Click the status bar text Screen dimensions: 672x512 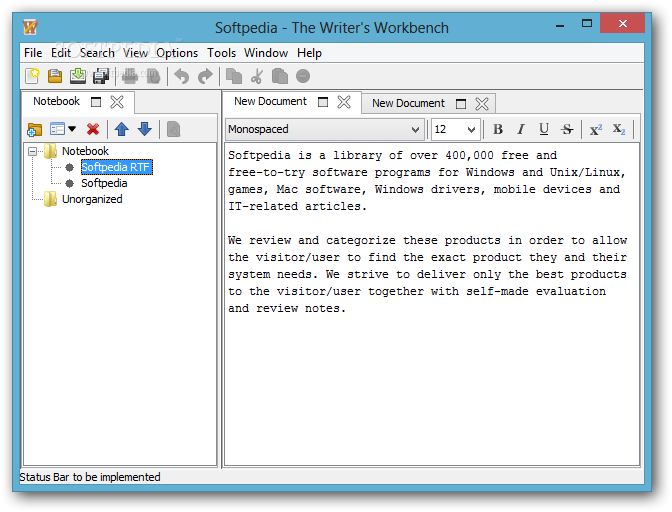coord(90,477)
